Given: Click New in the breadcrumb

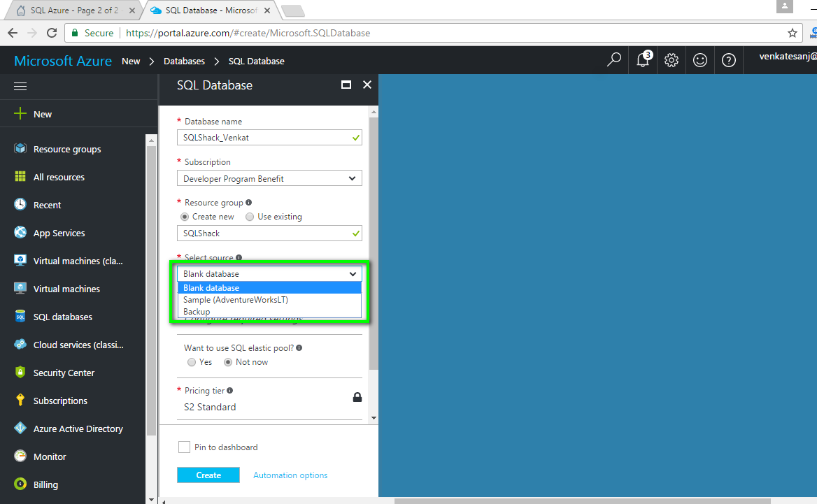Looking at the screenshot, I should click(131, 61).
